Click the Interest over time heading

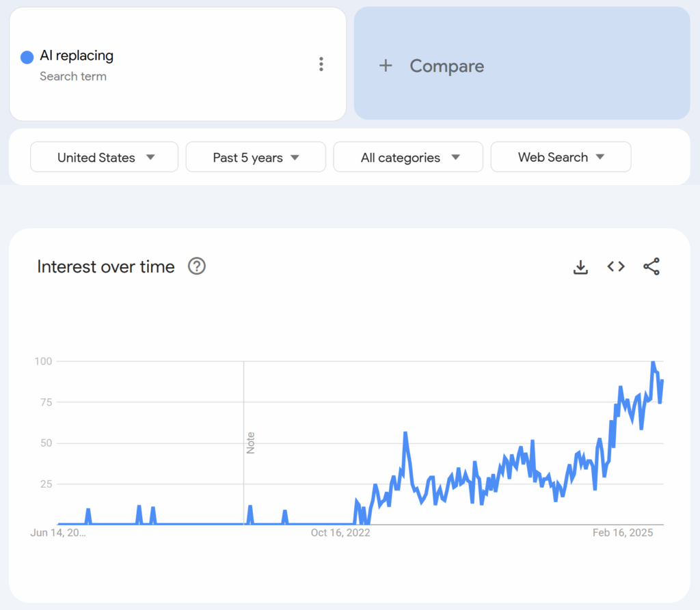coord(106,267)
